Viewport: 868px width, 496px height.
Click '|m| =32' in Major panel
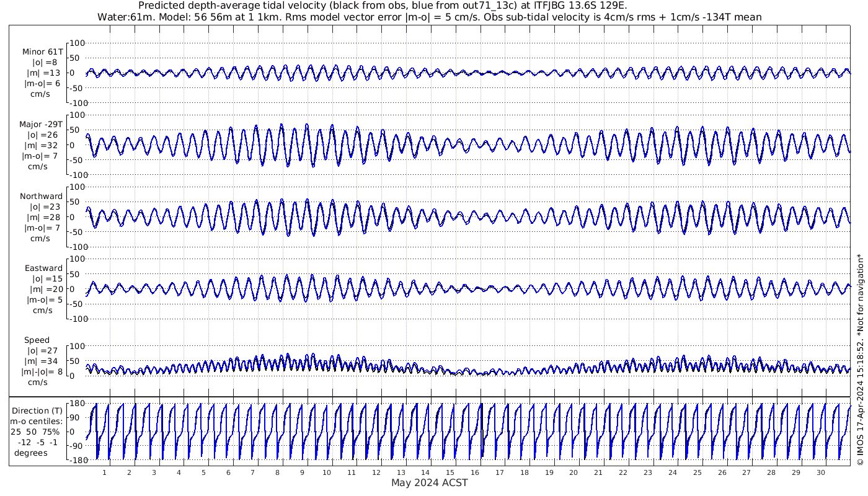pos(43,145)
